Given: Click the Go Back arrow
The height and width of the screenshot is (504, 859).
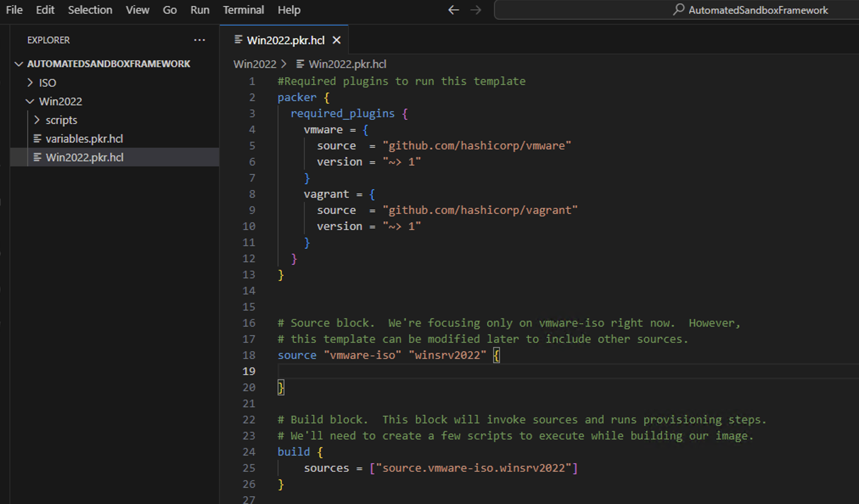Looking at the screenshot, I should tap(454, 10).
